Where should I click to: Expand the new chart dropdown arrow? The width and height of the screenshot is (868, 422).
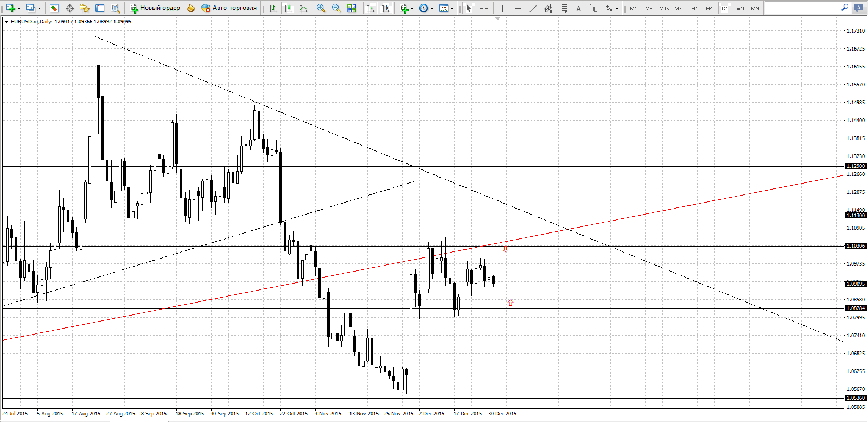(x=20, y=8)
